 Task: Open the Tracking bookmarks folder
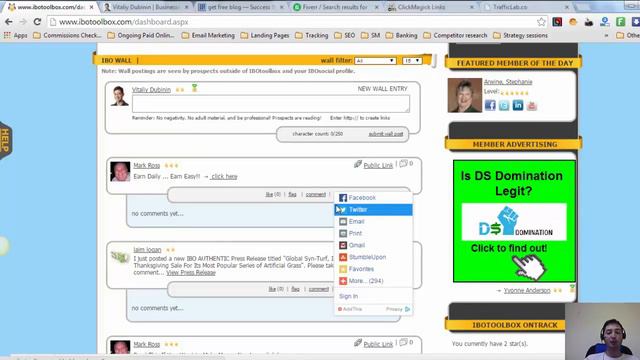[x=312, y=36]
